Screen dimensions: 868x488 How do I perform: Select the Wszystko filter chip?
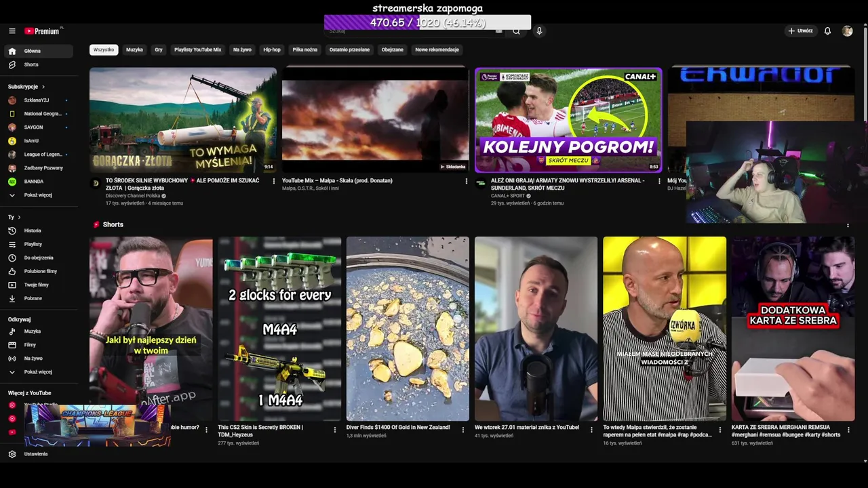coord(104,49)
